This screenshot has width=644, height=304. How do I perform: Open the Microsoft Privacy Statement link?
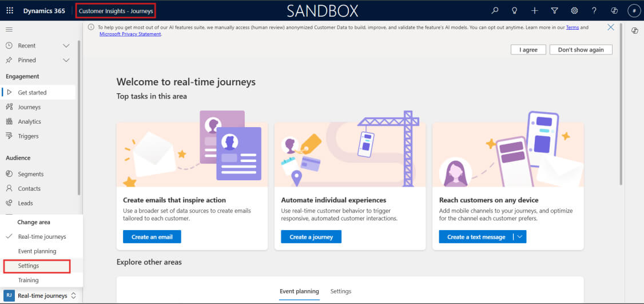pyautogui.click(x=130, y=34)
